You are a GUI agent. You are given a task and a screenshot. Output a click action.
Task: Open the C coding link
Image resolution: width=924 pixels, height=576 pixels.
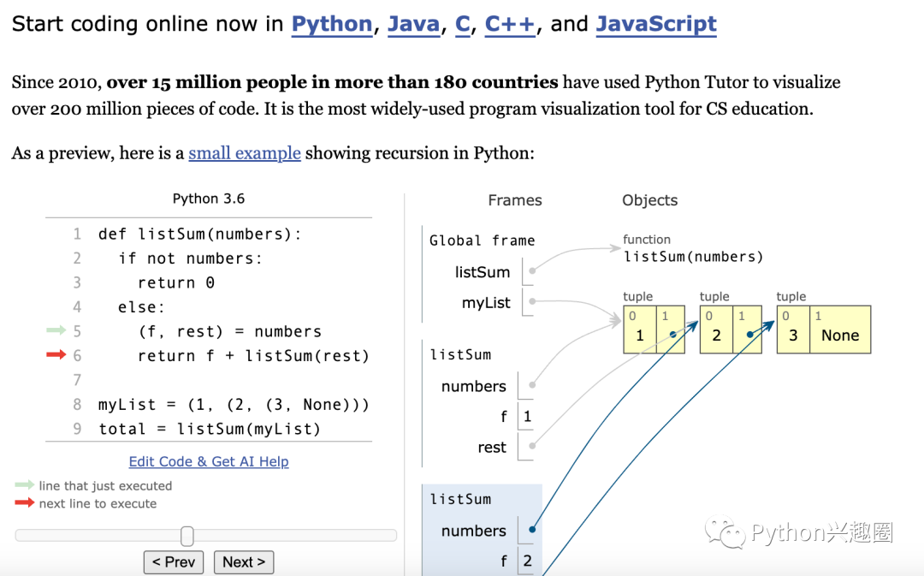pos(463,24)
